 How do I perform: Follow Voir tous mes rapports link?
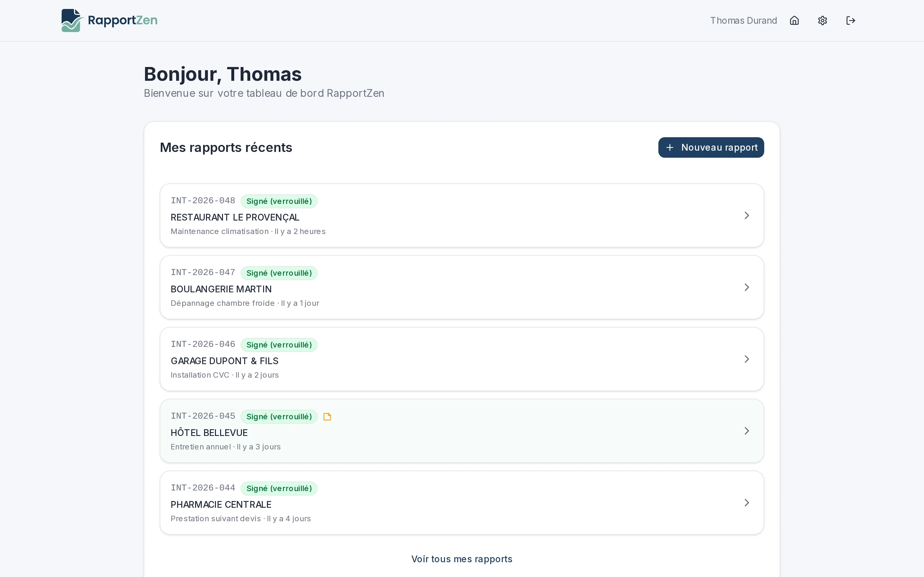tap(462, 559)
